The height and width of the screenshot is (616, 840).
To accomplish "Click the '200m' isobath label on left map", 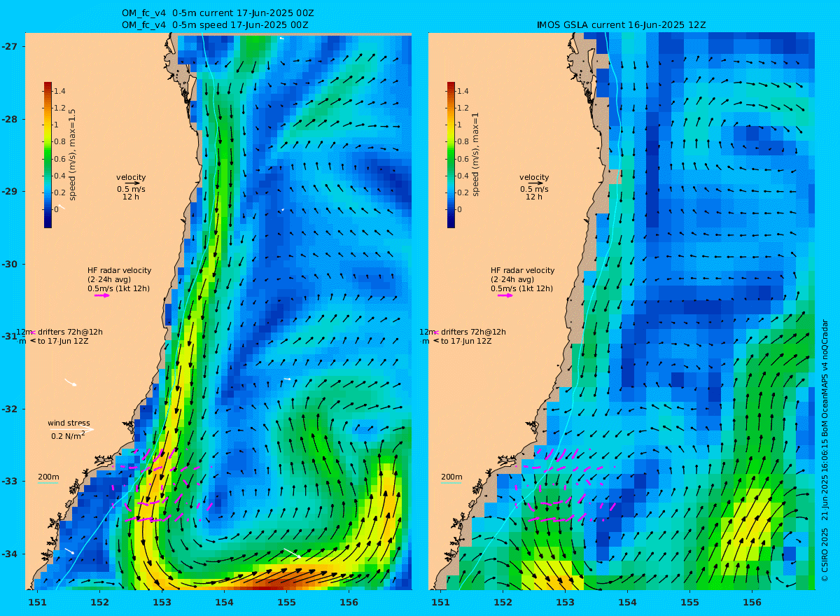I will pyautogui.click(x=48, y=477).
